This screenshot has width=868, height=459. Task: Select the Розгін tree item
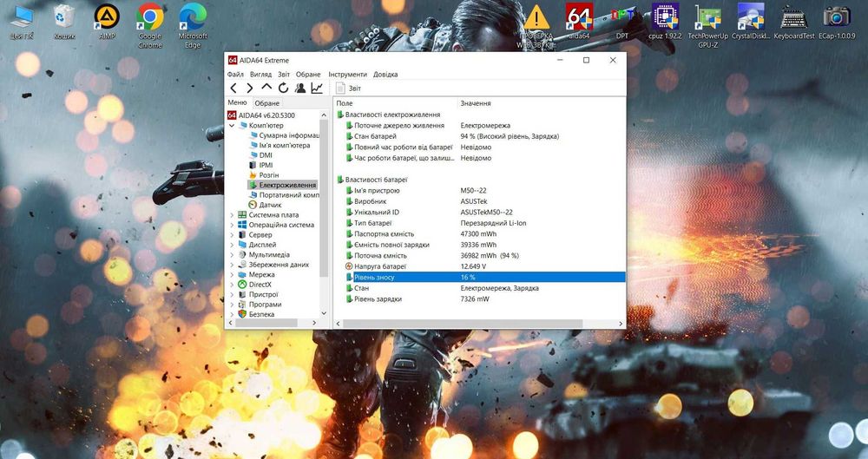pyautogui.click(x=264, y=175)
